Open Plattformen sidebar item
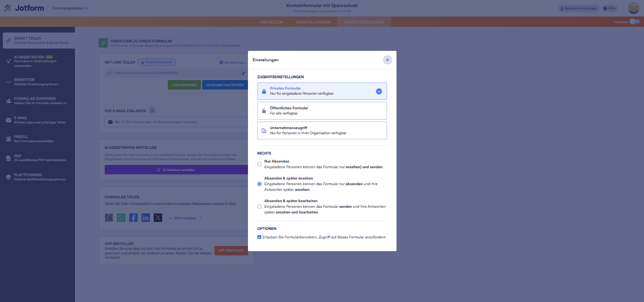644x302 pixels. tap(37, 177)
